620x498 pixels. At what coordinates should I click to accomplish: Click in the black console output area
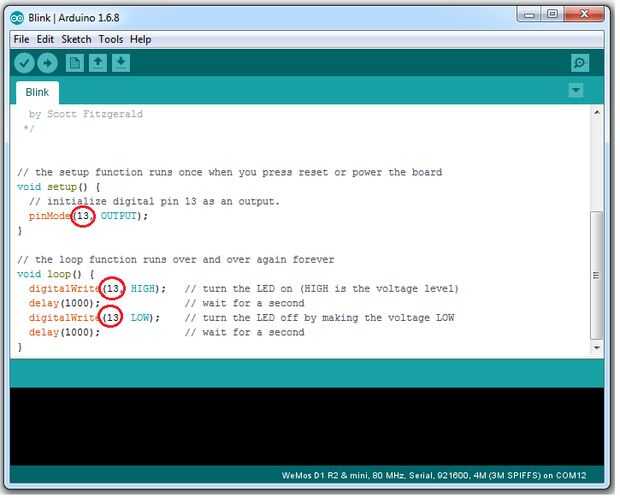click(x=307, y=427)
